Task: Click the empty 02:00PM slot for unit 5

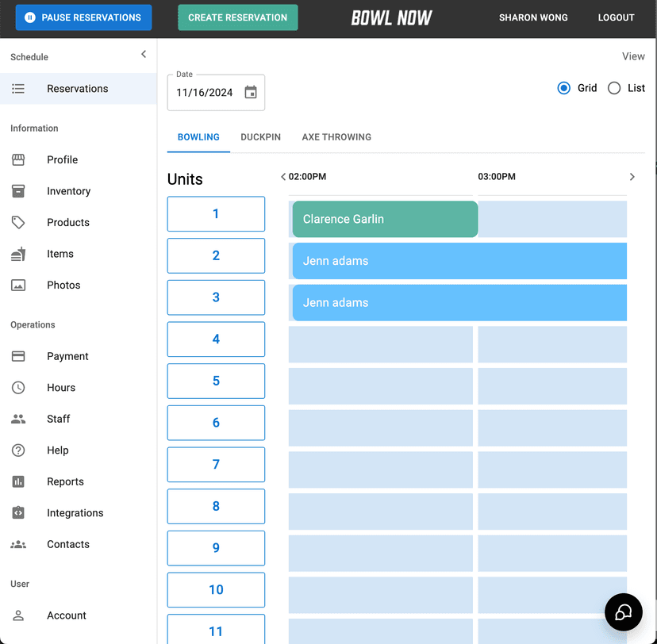Action: pos(380,386)
